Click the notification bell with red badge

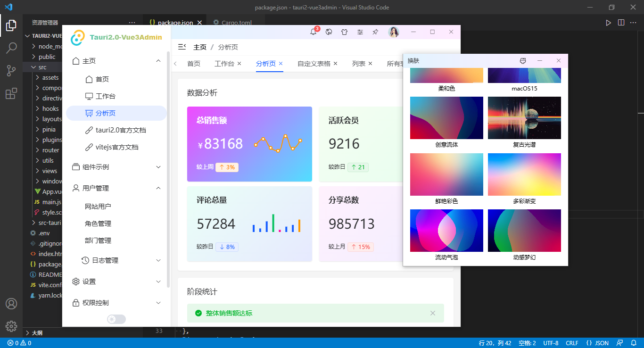click(x=313, y=32)
